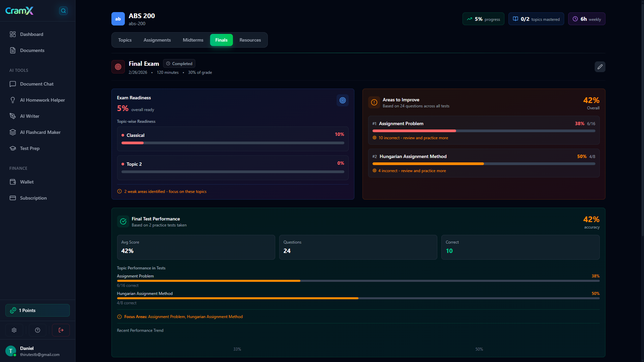Click the Topic 2 readiness bar
The height and width of the screenshot is (362, 644).
(x=233, y=172)
